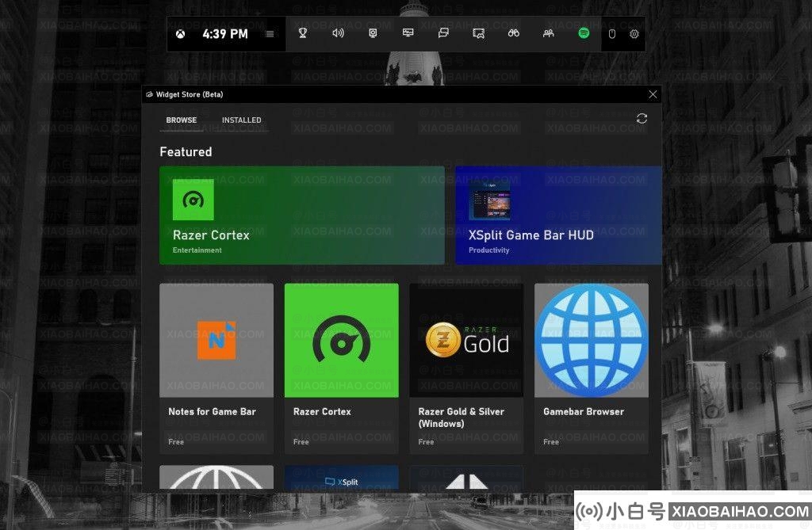
Task: Click the Razer Cortex tile title
Action: pyautogui.click(x=322, y=412)
